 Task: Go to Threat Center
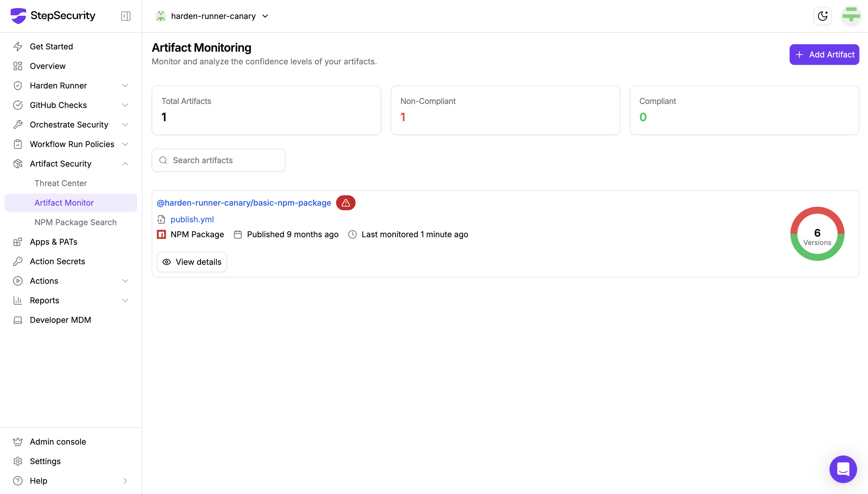(61, 183)
